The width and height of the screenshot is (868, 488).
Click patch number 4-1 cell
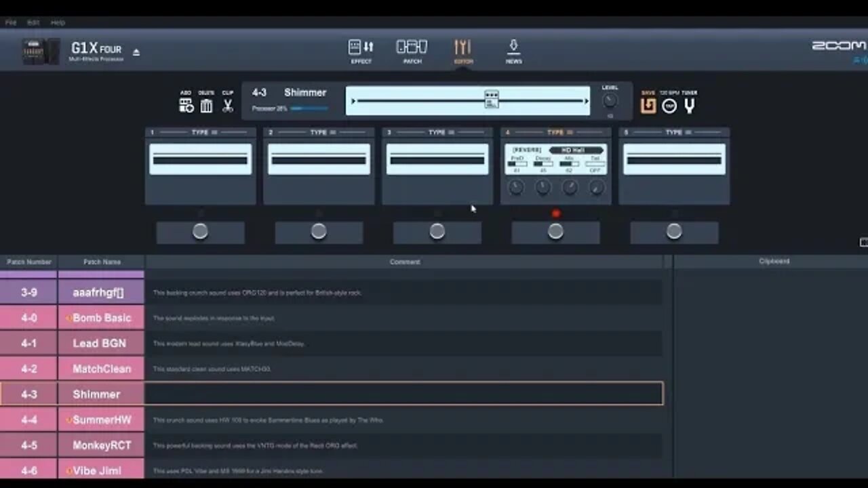coord(28,344)
